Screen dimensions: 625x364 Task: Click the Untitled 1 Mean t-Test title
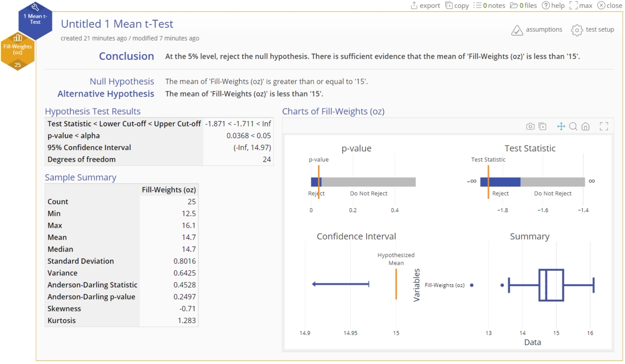click(x=117, y=24)
